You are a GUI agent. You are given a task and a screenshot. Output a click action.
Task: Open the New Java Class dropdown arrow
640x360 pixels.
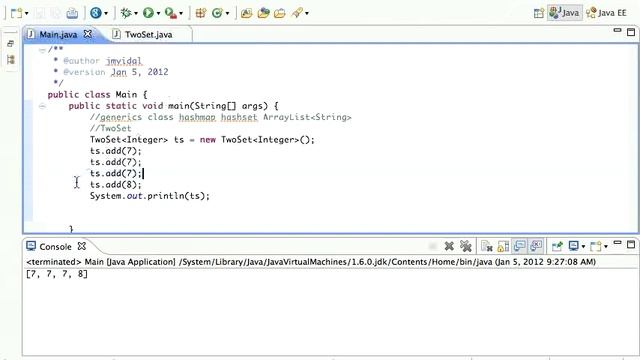click(227, 13)
